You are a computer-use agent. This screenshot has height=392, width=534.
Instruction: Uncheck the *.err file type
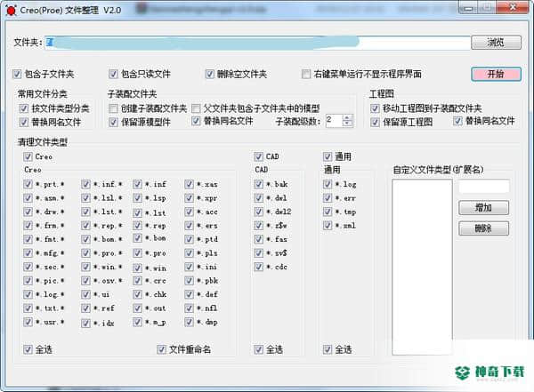click(x=328, y=197)
